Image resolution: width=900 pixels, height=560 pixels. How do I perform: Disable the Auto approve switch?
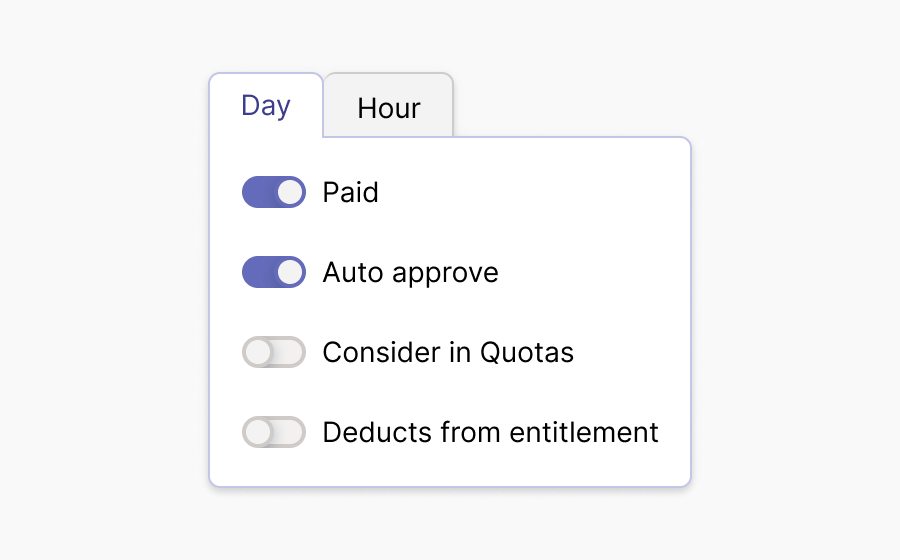click(273, 272)
